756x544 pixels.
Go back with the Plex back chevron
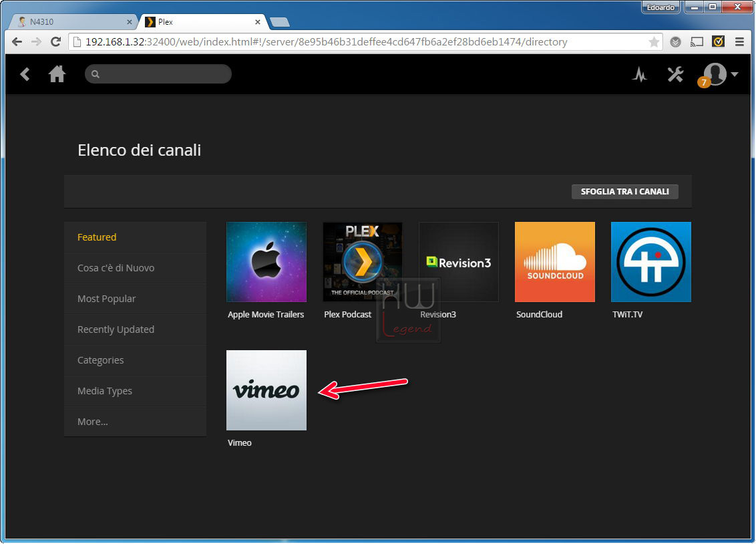pos(25,74)
